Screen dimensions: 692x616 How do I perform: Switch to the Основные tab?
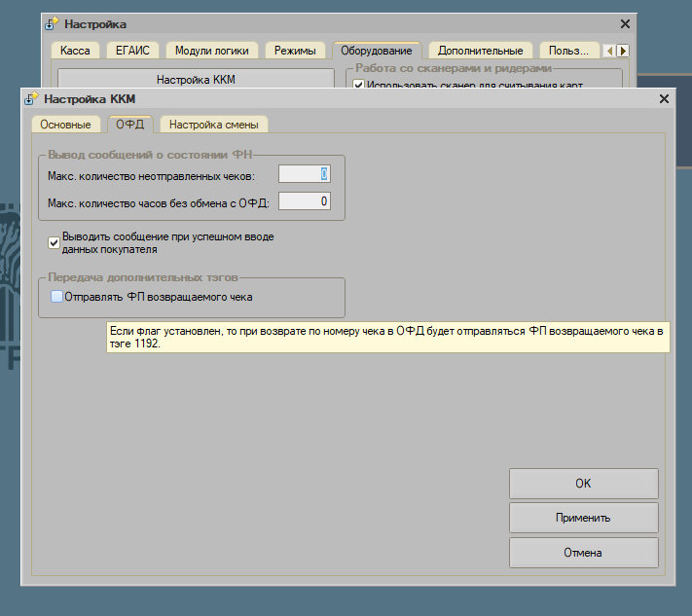tap(65, 125)
